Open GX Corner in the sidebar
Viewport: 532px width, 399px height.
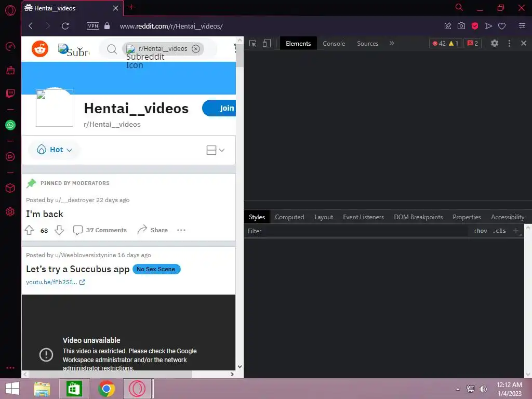tap(10, 70)
